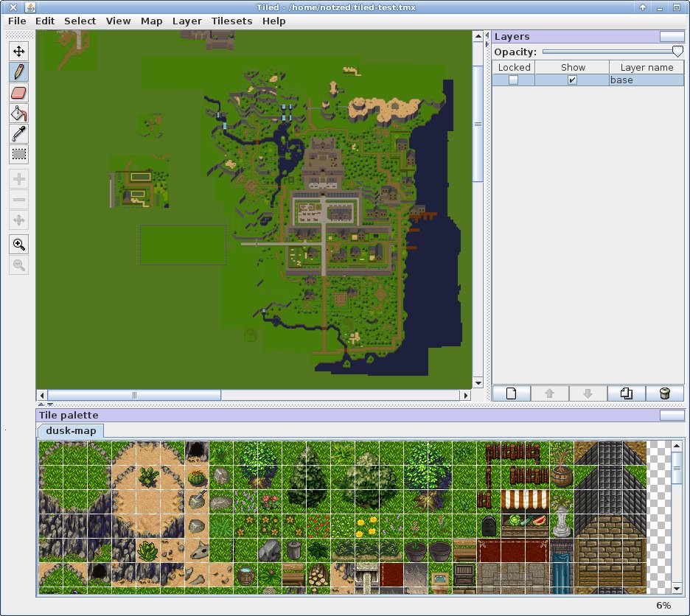Click the tile palette scroll down arrow
This screenshot has width=690, height=616.
pyautogui.click(x=677, y=589)
